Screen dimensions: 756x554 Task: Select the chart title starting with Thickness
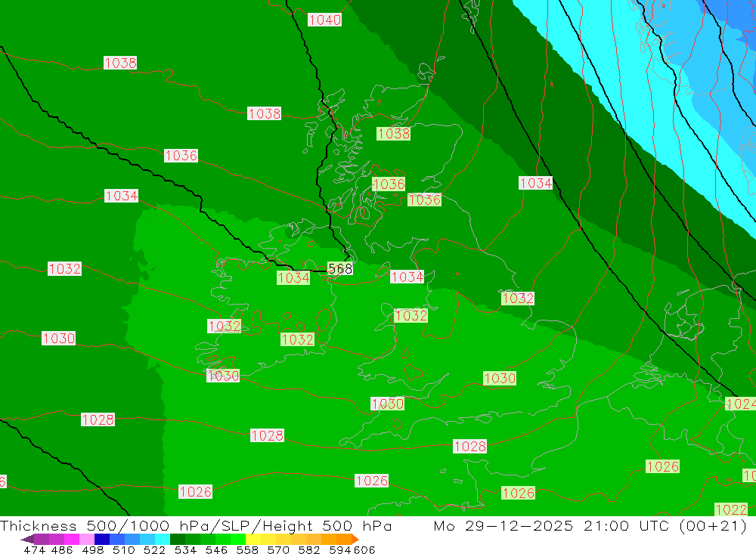click(x=196, y=525)
